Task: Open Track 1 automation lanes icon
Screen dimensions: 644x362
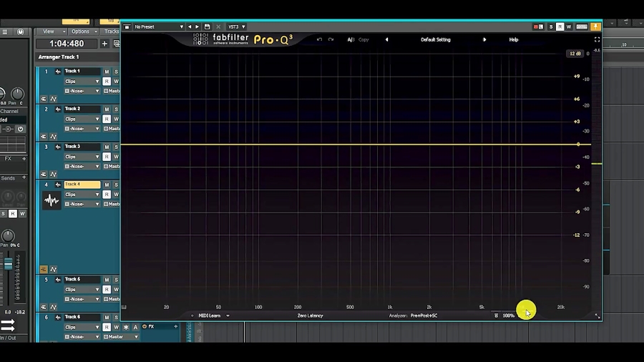Action: (x=54, y=99)
